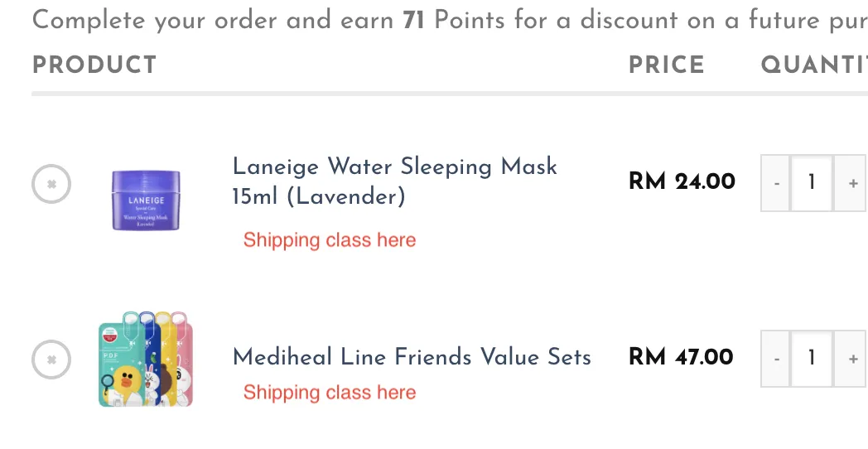The height and width of the screenshot is (449, 868).
Task: Select the RM 24.00 price
Action: pyautogui.click(x=682, y=181)
